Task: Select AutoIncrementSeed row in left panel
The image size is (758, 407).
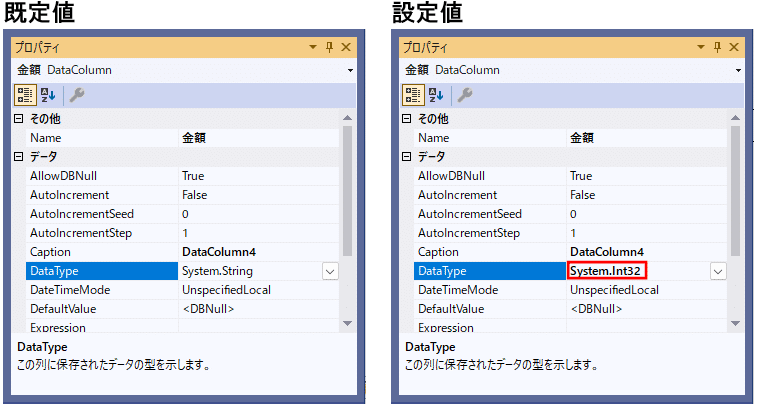Action: click(182, 214)
